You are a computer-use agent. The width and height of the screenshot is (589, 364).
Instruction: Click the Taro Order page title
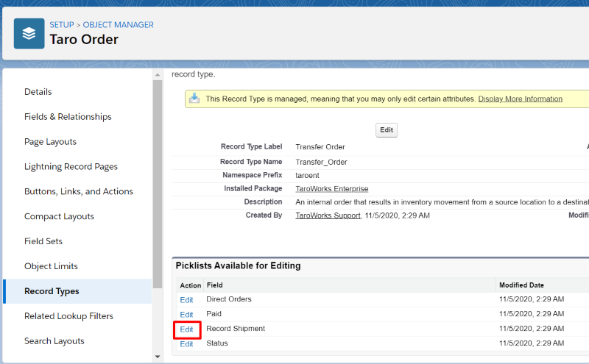(x=84, y=40)
